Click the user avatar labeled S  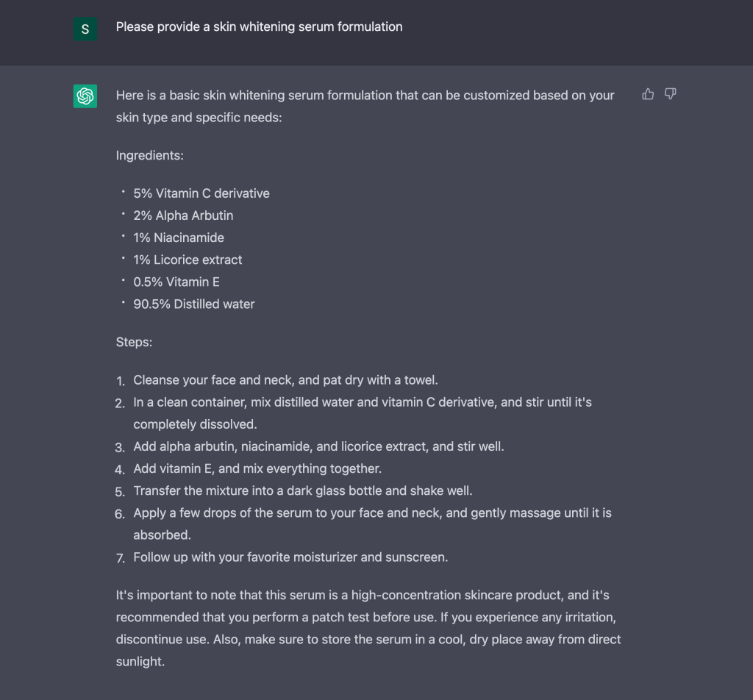pyautogui.click(x=85, y=29)
